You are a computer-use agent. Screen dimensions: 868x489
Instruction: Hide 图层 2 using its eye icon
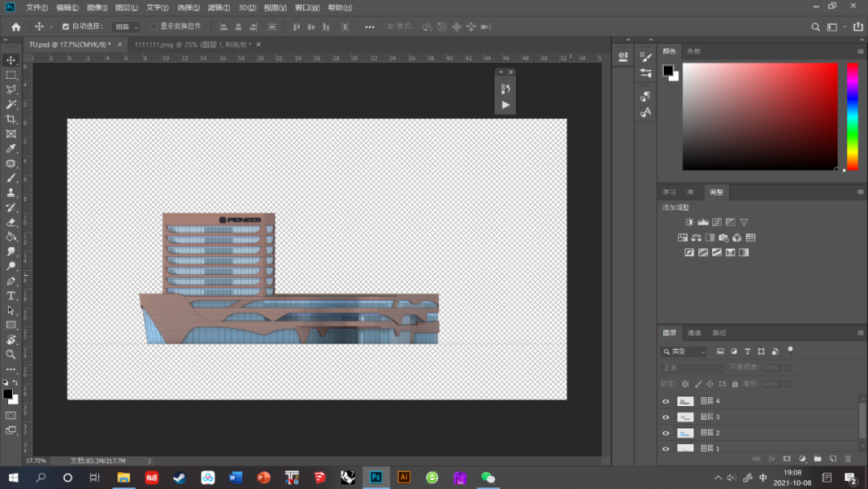click(x=665, y=433)
